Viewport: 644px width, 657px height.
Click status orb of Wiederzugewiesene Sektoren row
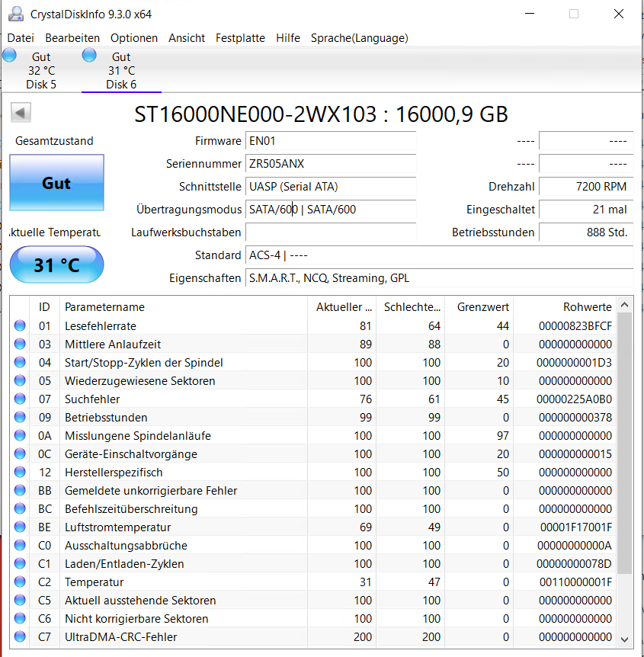(20, 380)
